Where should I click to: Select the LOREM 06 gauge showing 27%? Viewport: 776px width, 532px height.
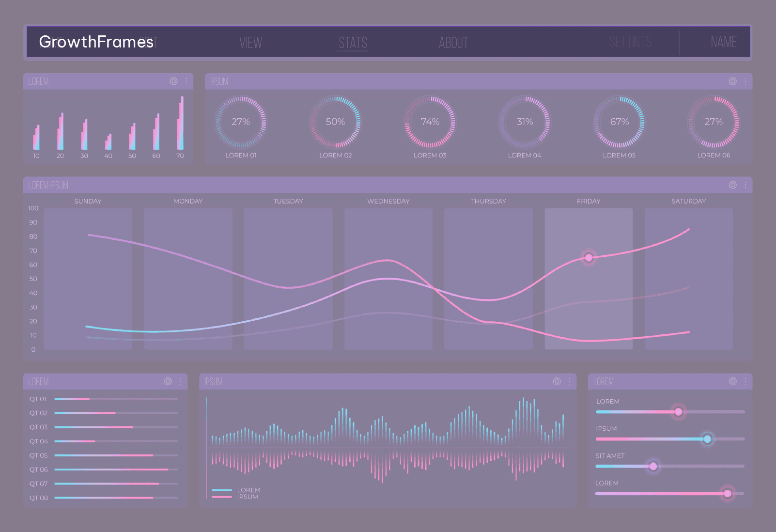[x=714, y=122]
